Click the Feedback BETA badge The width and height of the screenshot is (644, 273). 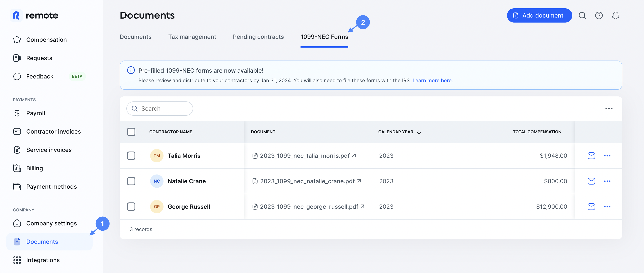(77, 76)
